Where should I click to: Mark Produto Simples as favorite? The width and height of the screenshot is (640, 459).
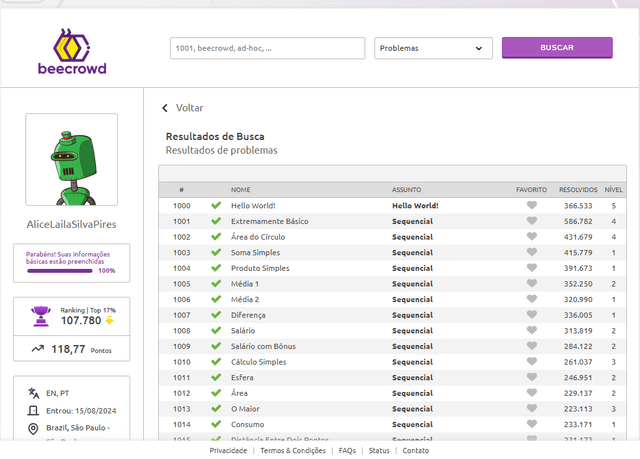(x=531, y=268)
